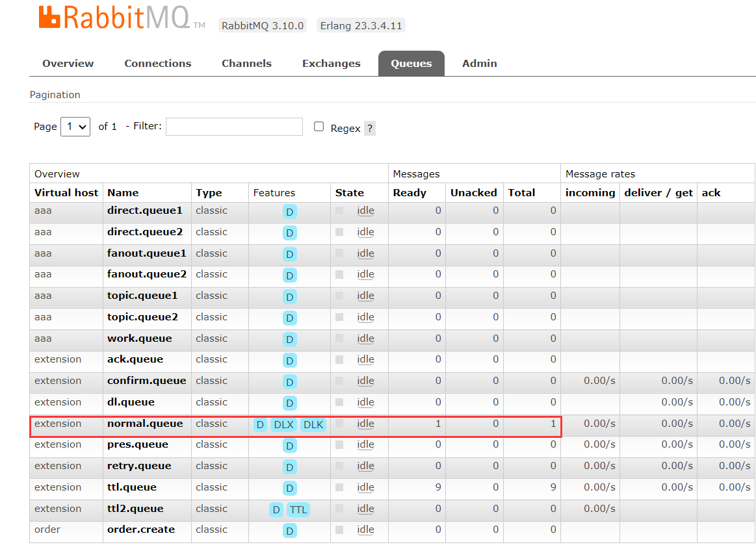Sort the table by Ready messages
Viewport: 756px width, 549px height.
click(x=410, y=193)
